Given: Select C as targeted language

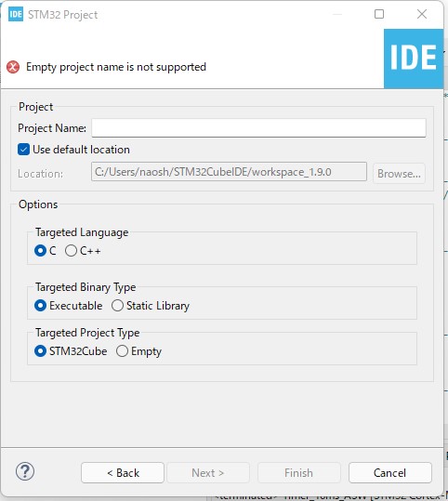Looking at the screenshot, I should click(x=40, y=251).
